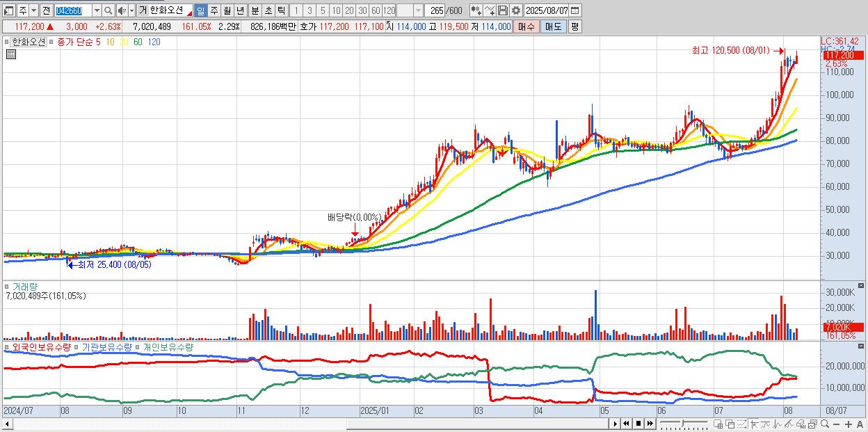Click the dotted range select icon
Screen dimensions: 868x432
click(741, 424)
